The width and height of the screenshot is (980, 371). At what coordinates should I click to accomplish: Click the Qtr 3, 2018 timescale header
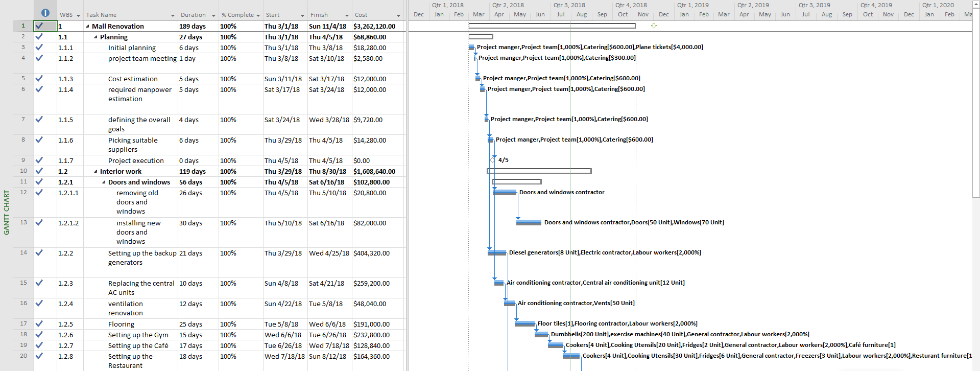point(569,5)
